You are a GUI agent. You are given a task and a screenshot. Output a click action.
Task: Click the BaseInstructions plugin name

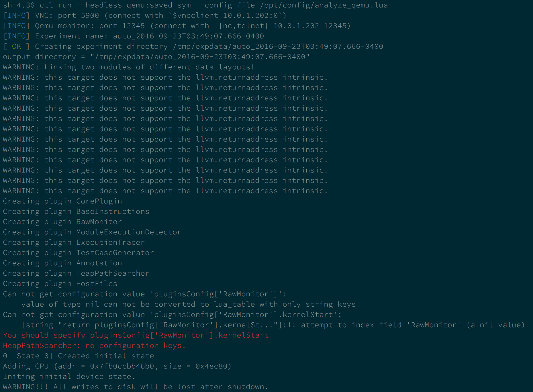pos(113,211)
